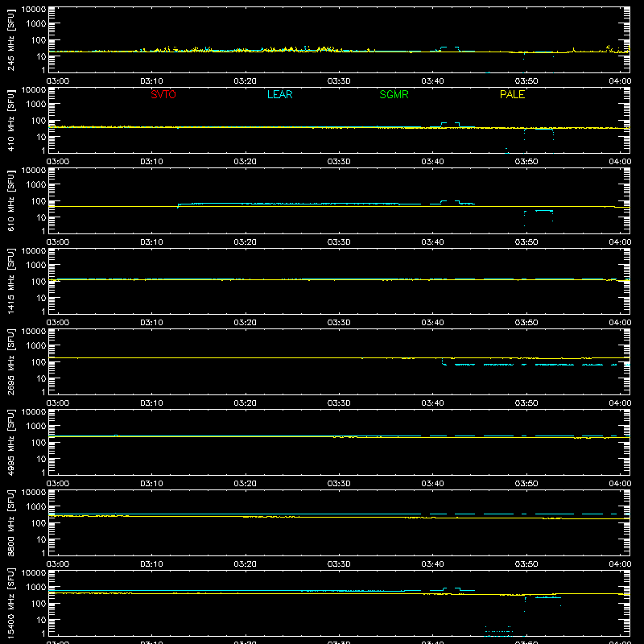Viewport: 644px width, 644px height.
Task: Click 04:00 time label under 2695 MHz panel
Action: click(620, 403)
